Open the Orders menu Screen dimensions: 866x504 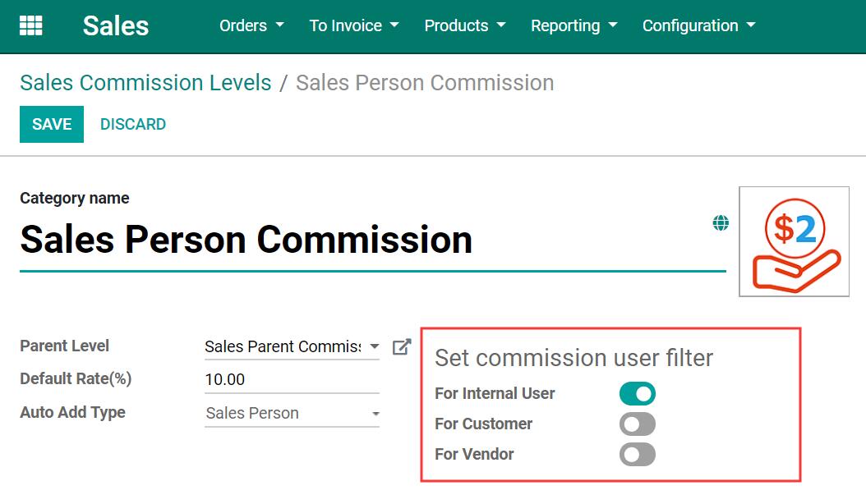252,25
